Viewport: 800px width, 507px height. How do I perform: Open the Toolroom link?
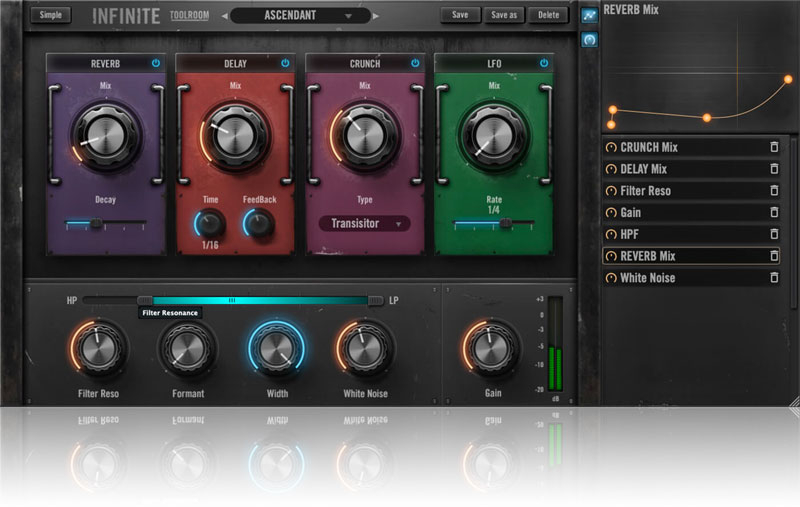(x=189, y=15)
